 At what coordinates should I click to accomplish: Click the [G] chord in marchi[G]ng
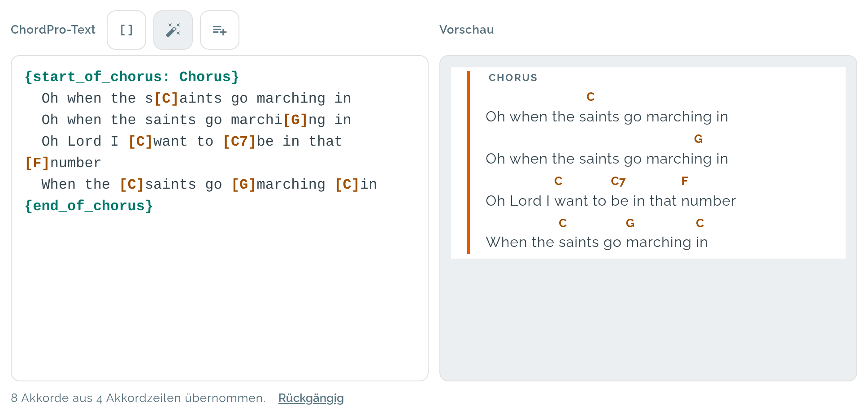pyautogui.click(x=295, y=120)
